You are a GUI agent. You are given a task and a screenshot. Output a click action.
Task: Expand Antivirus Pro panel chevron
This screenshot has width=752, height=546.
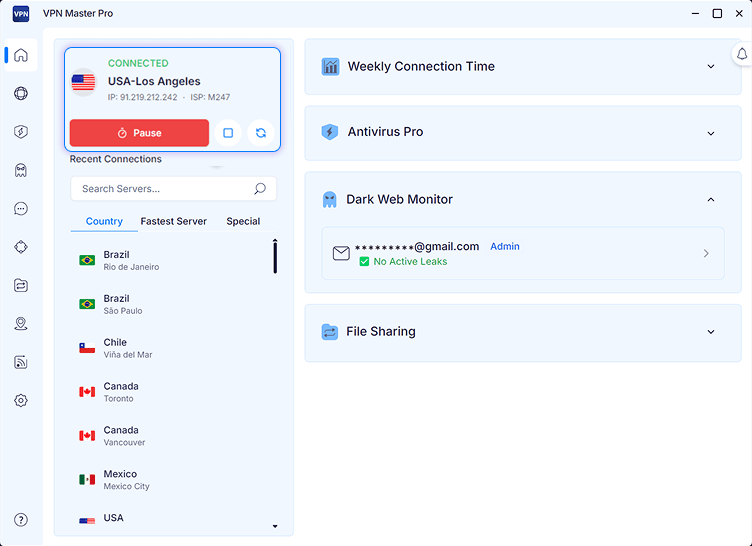click(711, 133)
